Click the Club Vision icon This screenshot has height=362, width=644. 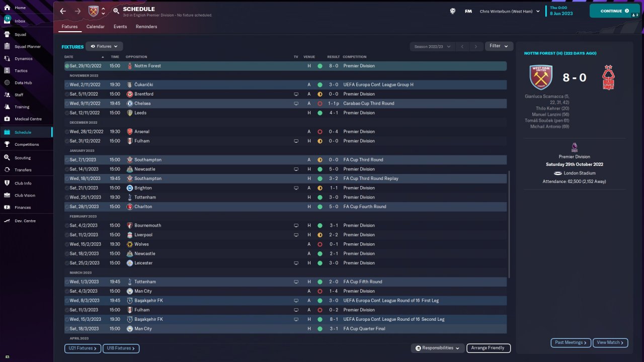point(7,196)
